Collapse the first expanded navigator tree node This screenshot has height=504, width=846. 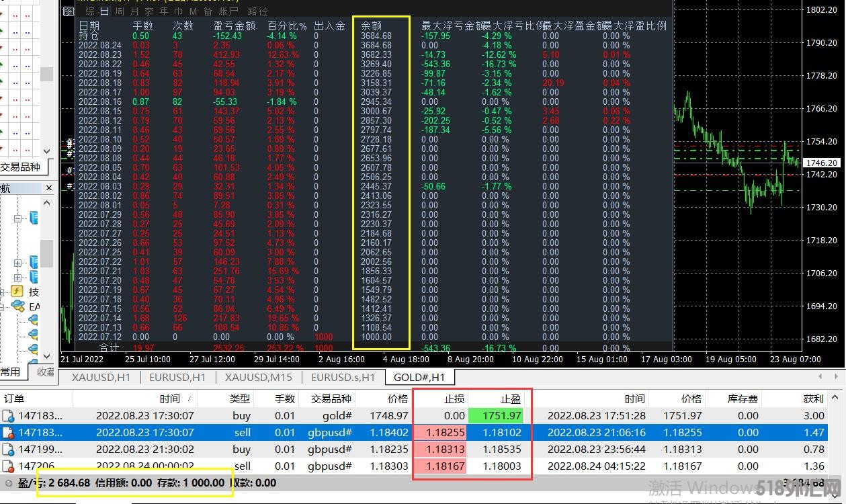click(18, 218)
